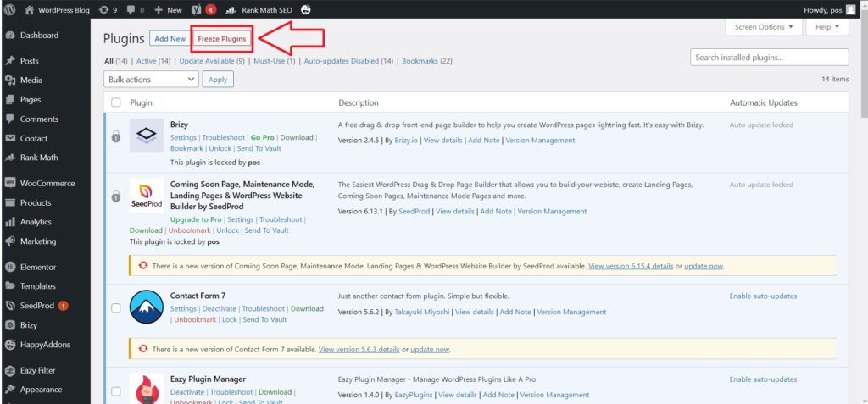Open Dashboard icon in sidebar
868x404 pixels.
(x=10, y=35)
